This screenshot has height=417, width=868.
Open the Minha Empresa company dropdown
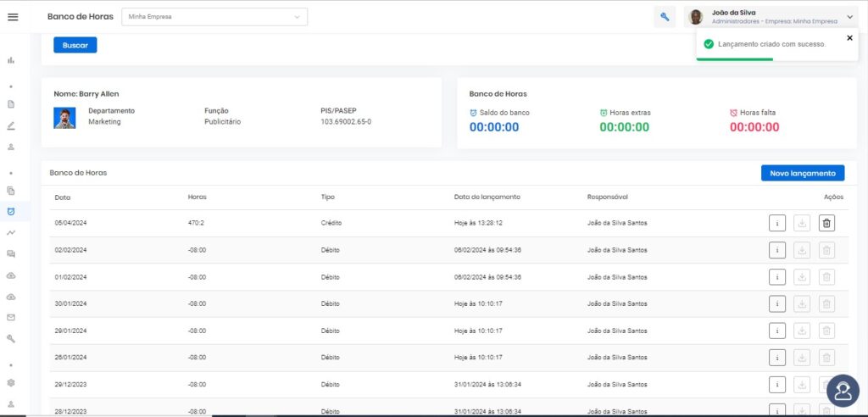(214, 17)
